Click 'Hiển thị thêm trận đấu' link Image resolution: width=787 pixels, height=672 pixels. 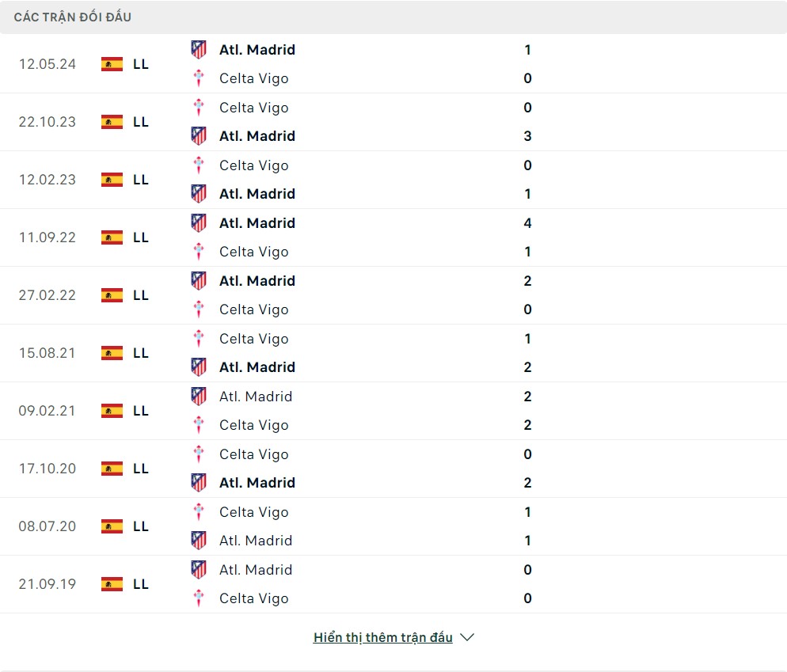coord(382,637)
